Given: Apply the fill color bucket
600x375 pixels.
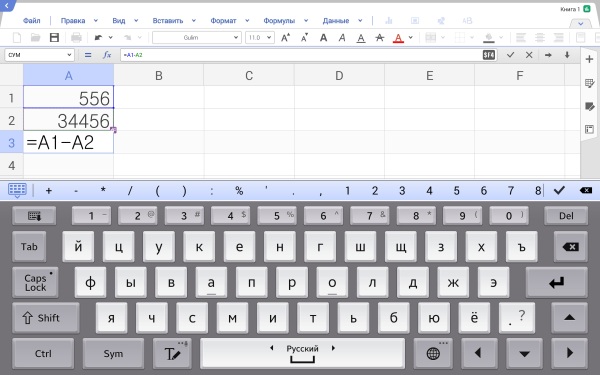Looking at the screenshot, I should point(489,38).
